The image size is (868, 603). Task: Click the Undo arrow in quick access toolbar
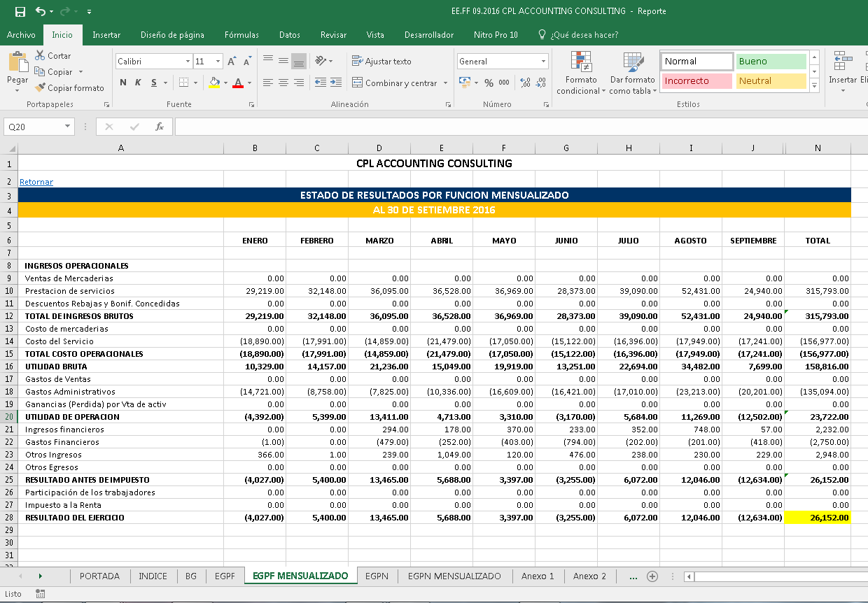coord(40,11)
